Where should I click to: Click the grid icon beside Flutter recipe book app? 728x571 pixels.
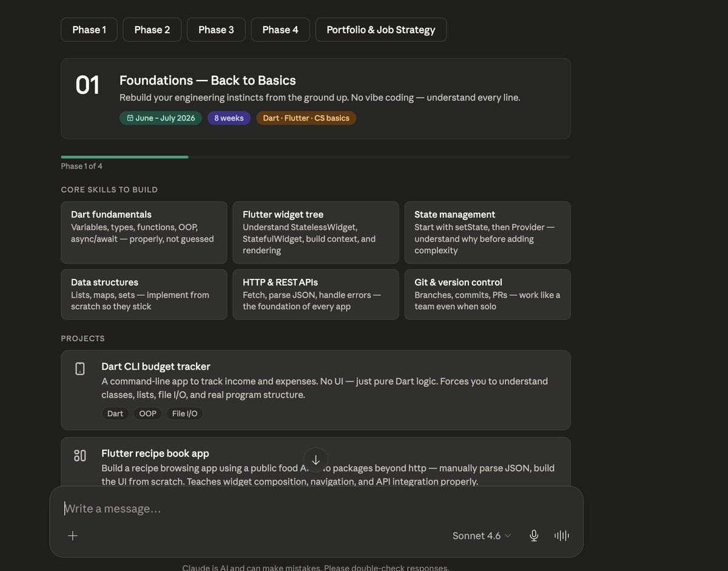pos(80,455)
